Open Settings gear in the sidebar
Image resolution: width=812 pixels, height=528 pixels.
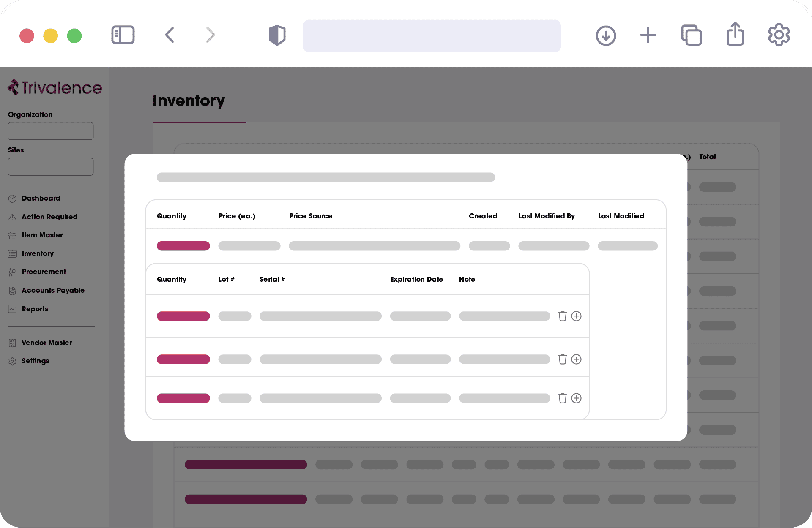pos(13,361)
